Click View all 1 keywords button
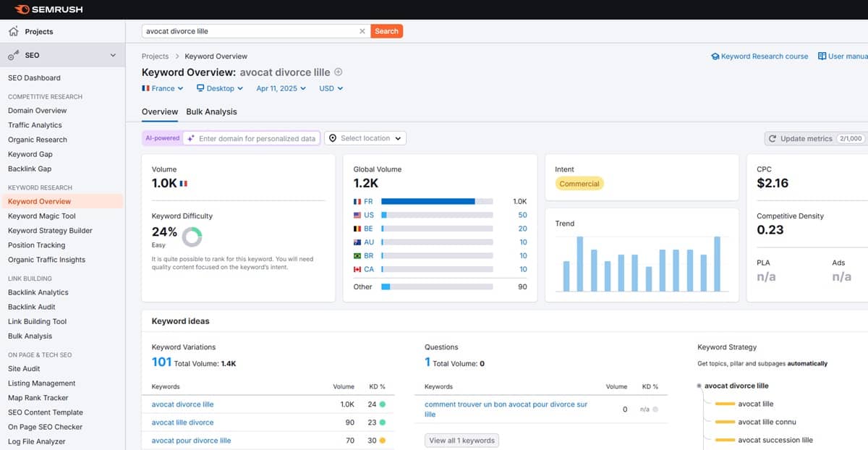Screen dimensions: 868x450 coord(461,440)
